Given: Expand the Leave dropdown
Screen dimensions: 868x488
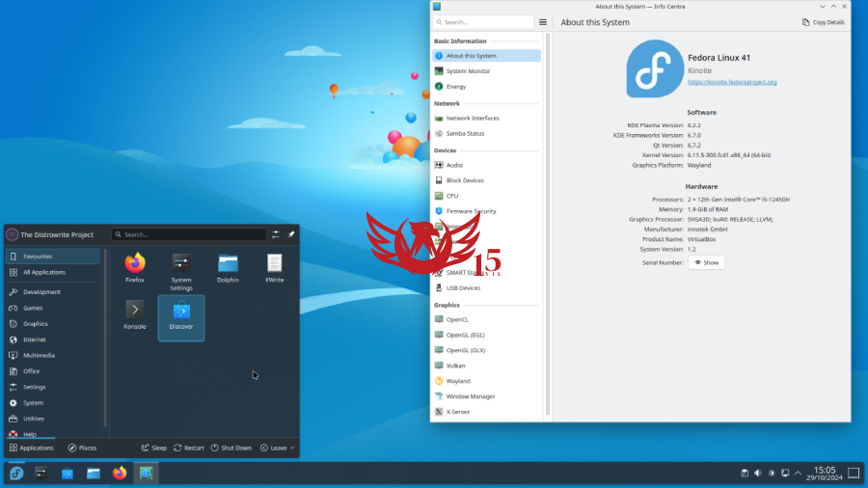Looking at the screenshot, I should 278,447.
